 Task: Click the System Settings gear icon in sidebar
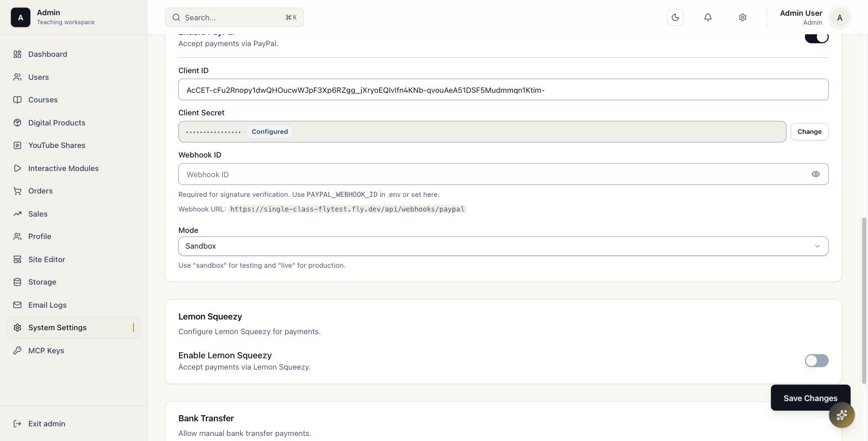(17, 327)
